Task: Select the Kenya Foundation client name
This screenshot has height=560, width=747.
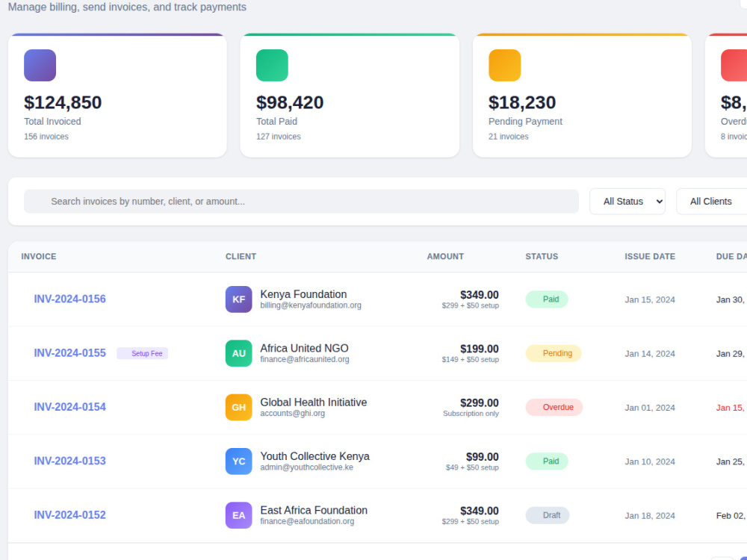Action: (303, 294)
